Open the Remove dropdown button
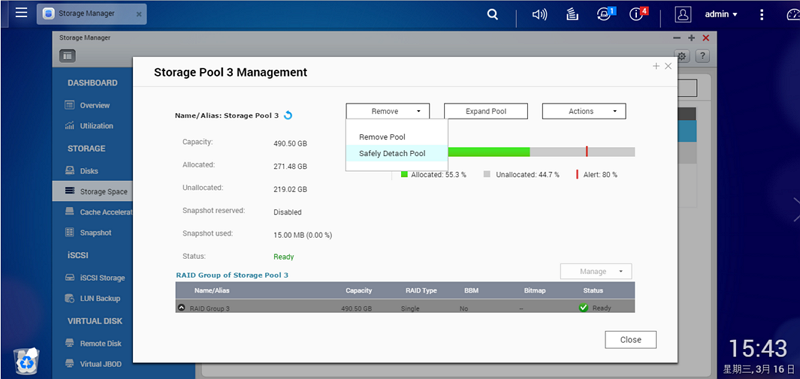The image size is (800, 379). tap(388, 111)
